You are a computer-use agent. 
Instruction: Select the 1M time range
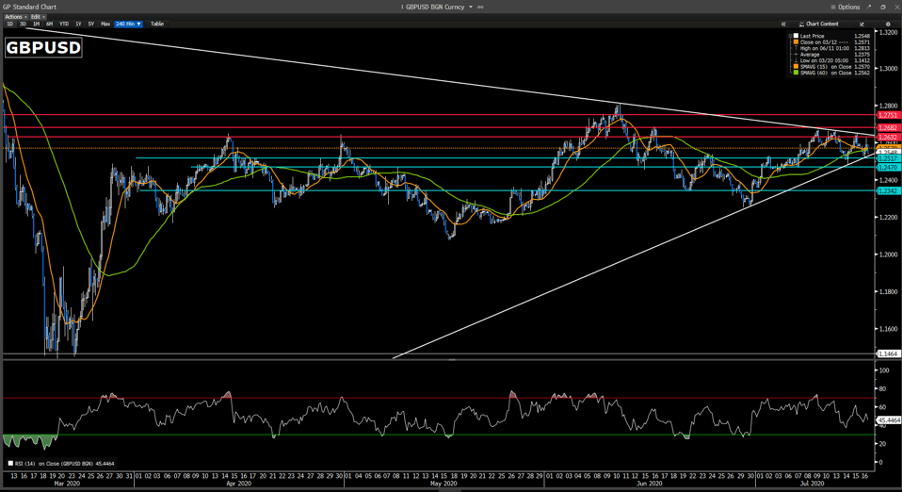click(36, 24)
